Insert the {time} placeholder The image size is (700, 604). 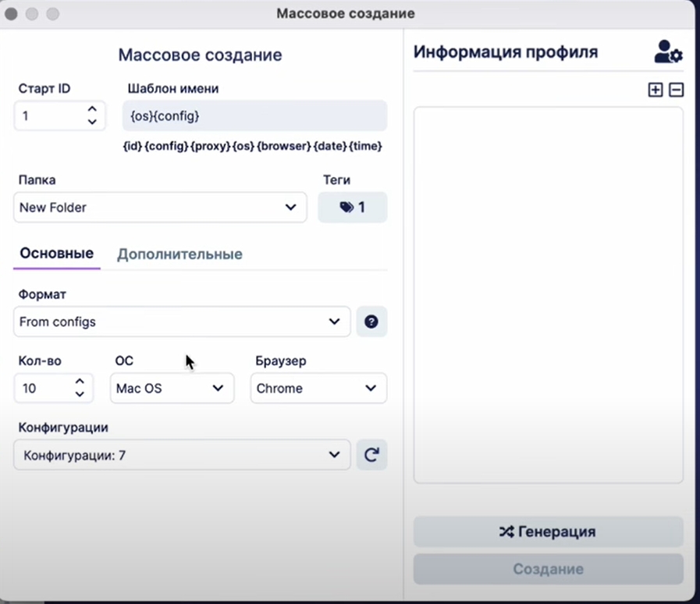click(x=365, y=146)
